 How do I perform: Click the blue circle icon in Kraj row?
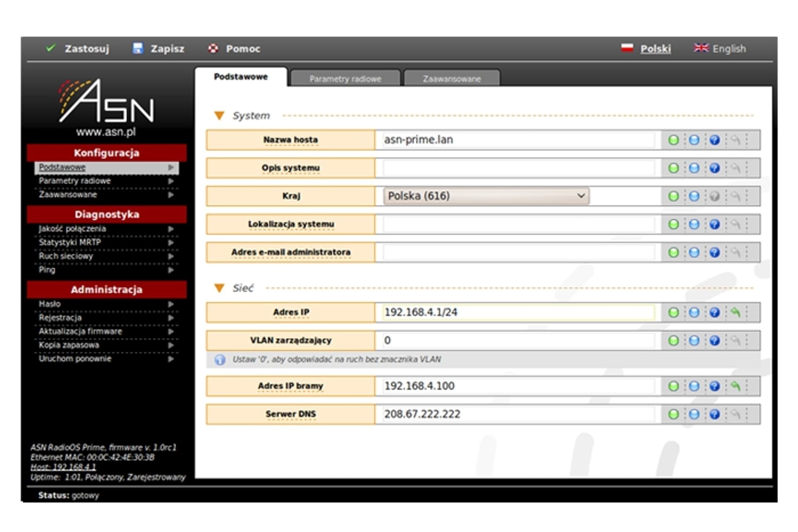694,196
